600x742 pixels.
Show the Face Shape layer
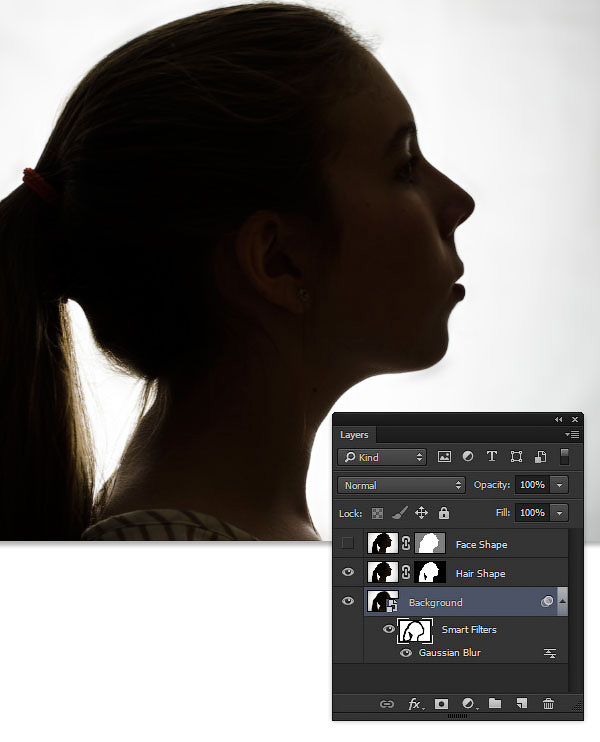[348, 543]
